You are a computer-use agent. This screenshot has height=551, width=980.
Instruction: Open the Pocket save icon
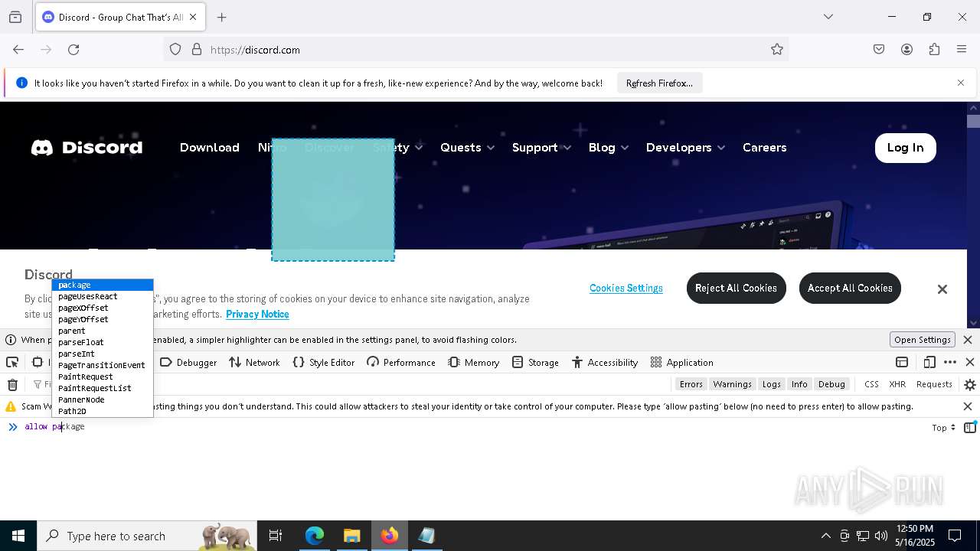(879, 50)
